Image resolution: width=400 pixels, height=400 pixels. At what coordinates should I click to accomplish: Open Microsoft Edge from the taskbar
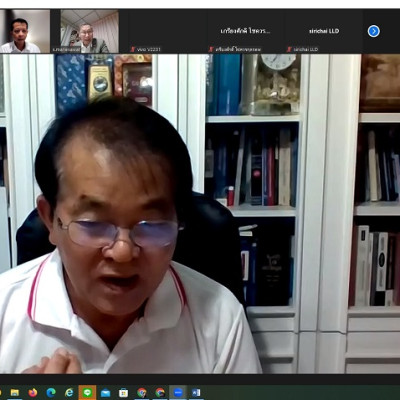51,392
